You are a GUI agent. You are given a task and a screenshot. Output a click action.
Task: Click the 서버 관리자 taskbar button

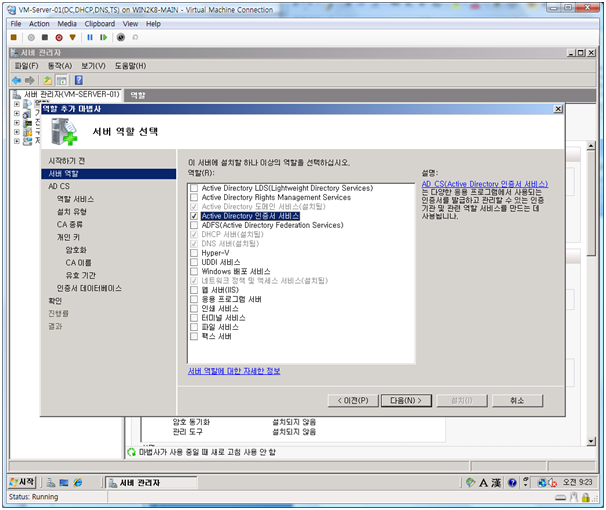152,483
